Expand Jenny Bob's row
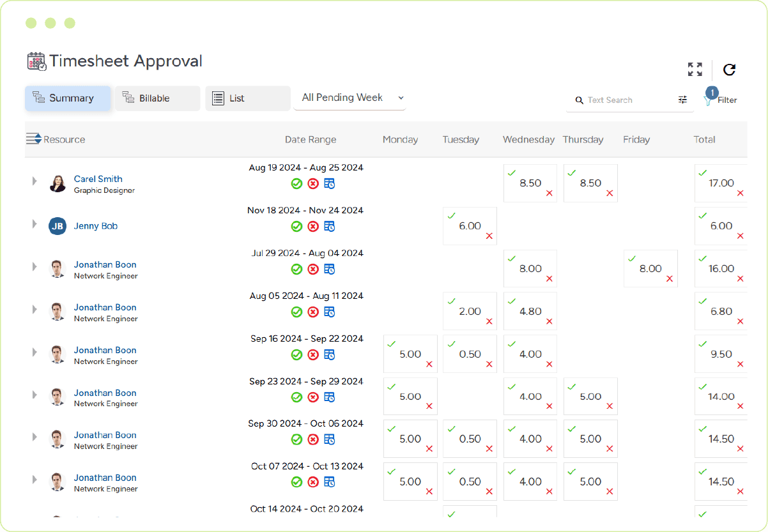 coord(35,226)
